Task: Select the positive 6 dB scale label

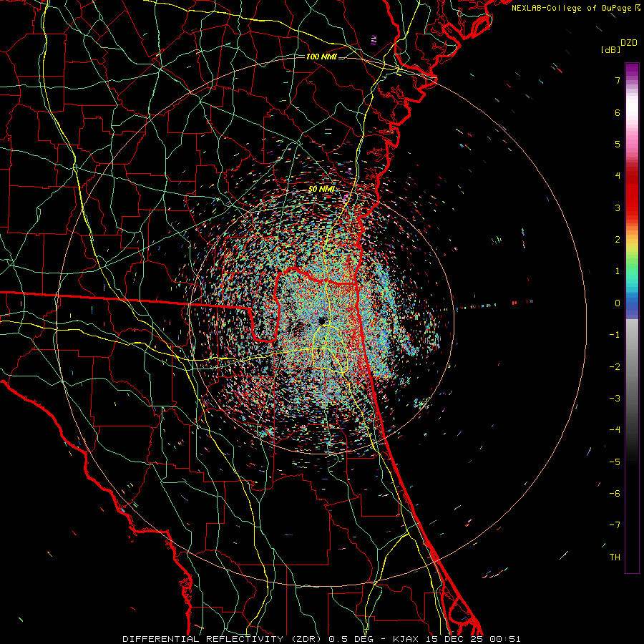Action: [x=618, y=112]
